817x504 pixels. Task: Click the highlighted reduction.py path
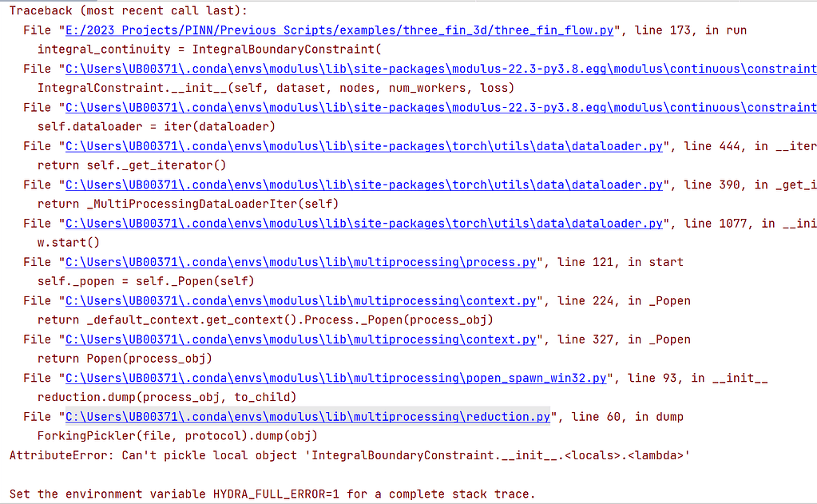307,416
